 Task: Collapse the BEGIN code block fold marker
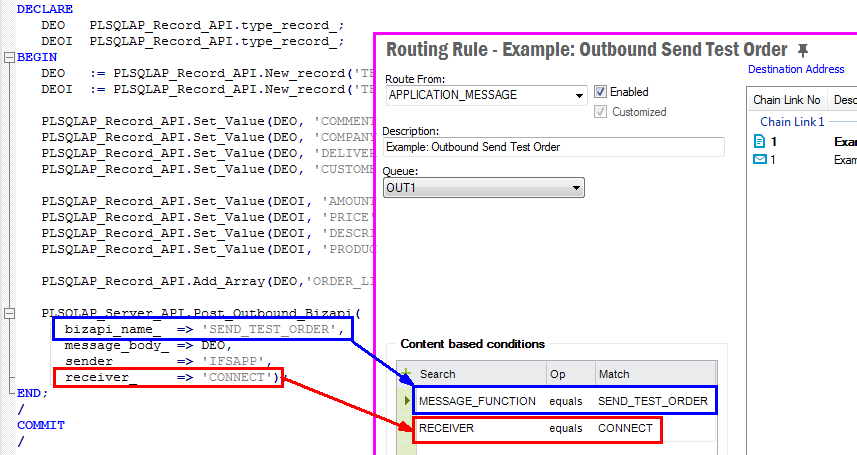(9, 57)
